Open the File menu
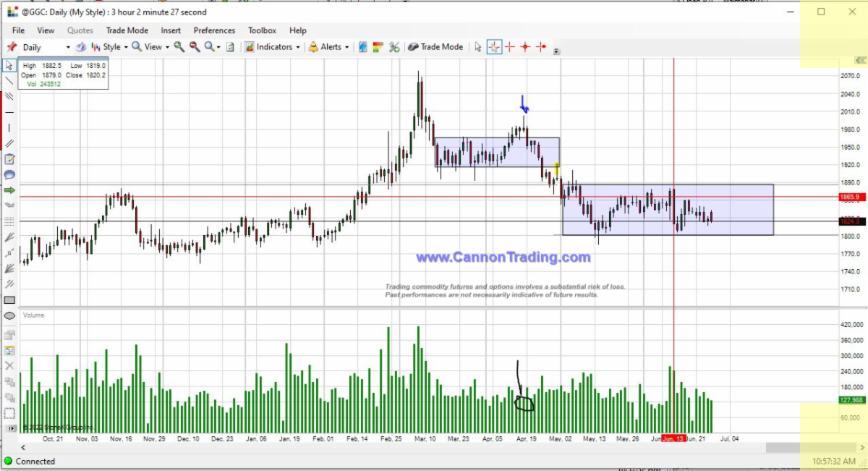Image resolution: width=868 pixels, height=471 pixels. coord(18,30)
